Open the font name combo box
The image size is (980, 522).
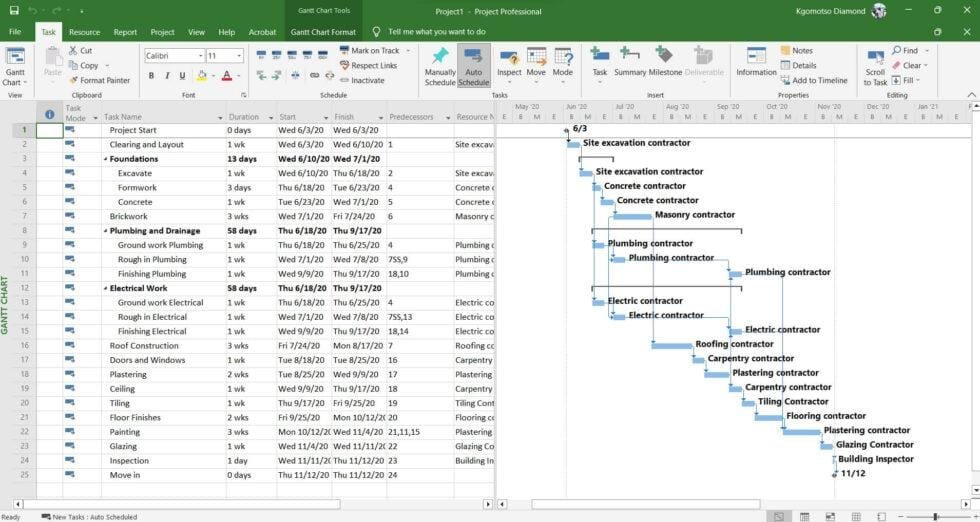point(174,56)
